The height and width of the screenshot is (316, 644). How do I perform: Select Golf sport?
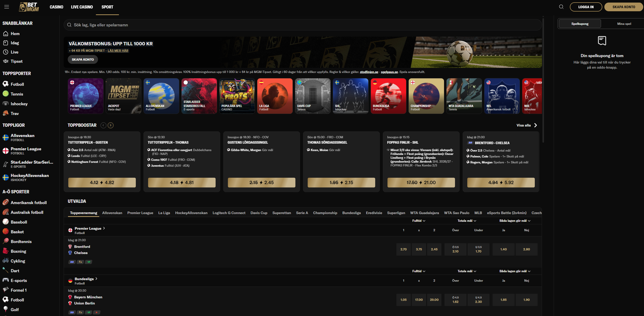click(x=15, y=310)
